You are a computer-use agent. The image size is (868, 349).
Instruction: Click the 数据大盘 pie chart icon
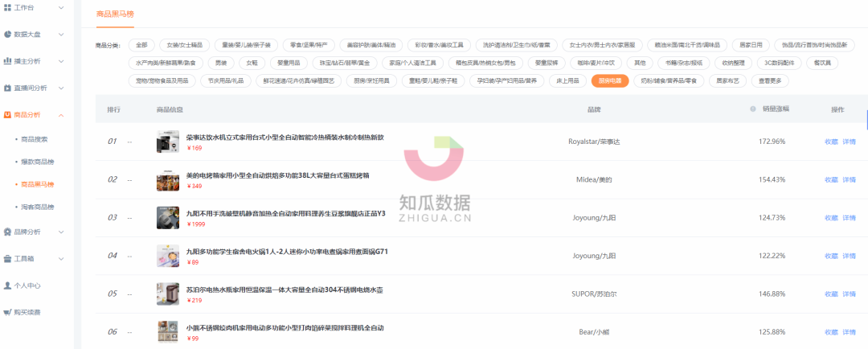tap(8, 35)
